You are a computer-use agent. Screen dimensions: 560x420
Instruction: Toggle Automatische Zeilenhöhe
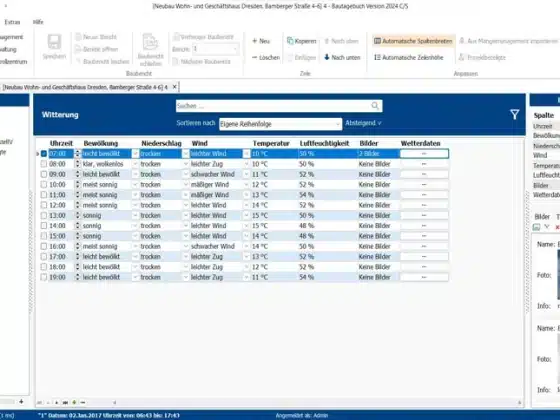(x=409, y=58)
